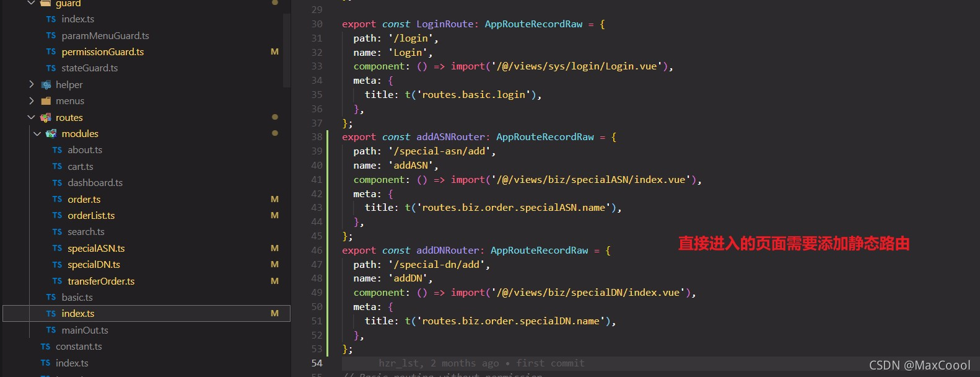Open orderList.ts file
This screenshot has height=377, width=980.
coord(91,215)
